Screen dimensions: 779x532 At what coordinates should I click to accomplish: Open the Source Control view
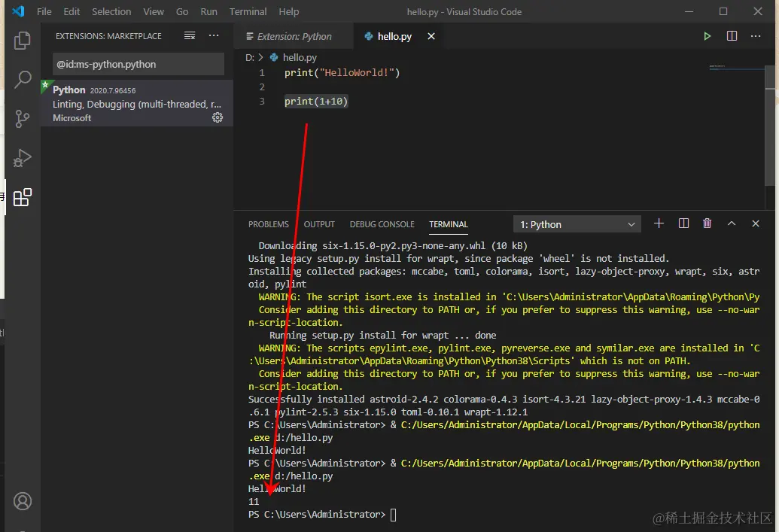[23, 119]
